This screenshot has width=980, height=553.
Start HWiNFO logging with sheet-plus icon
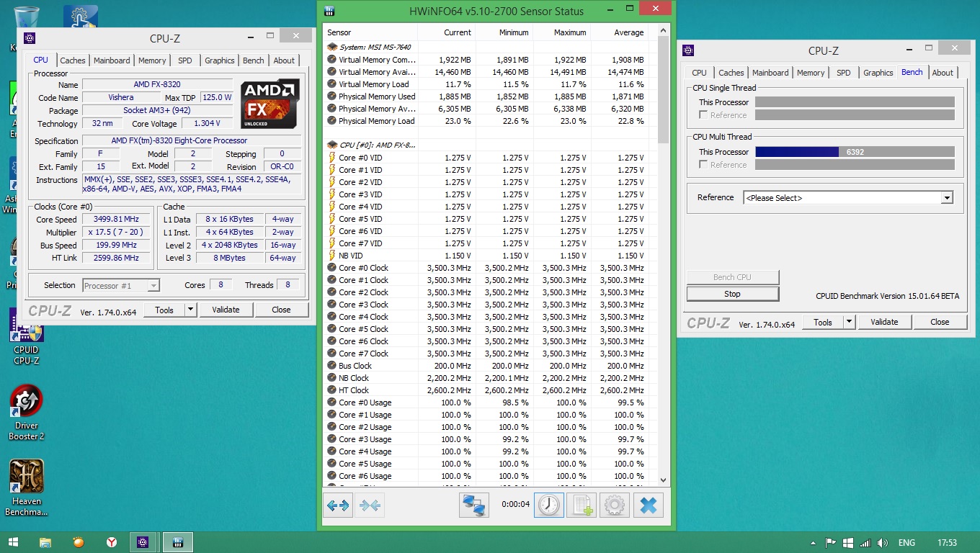click(x=582, y=505)
